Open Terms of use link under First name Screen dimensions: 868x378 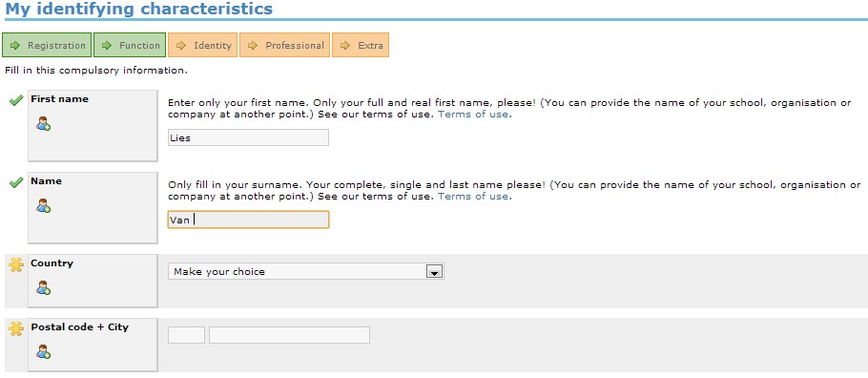click(x=474, y=115)
